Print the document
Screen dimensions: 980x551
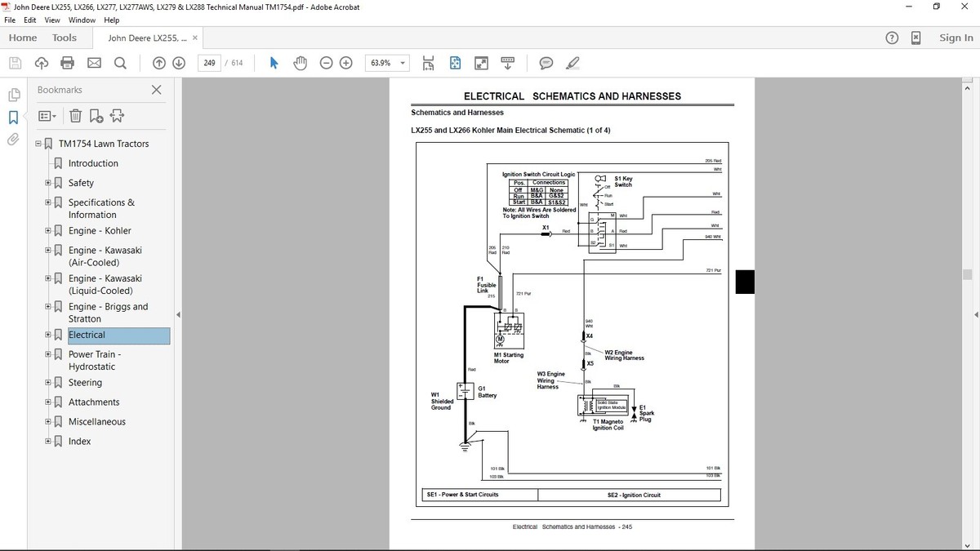tap(68, 62)
